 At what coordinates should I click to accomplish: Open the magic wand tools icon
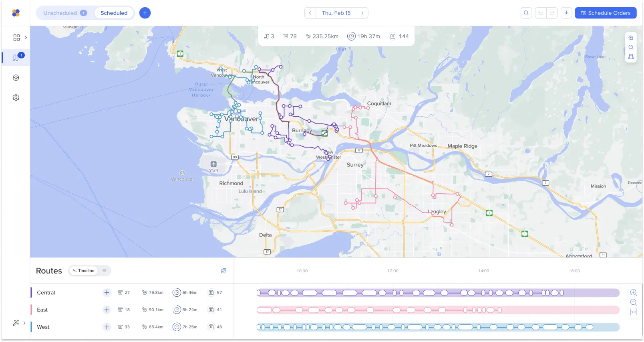[16, 323]
